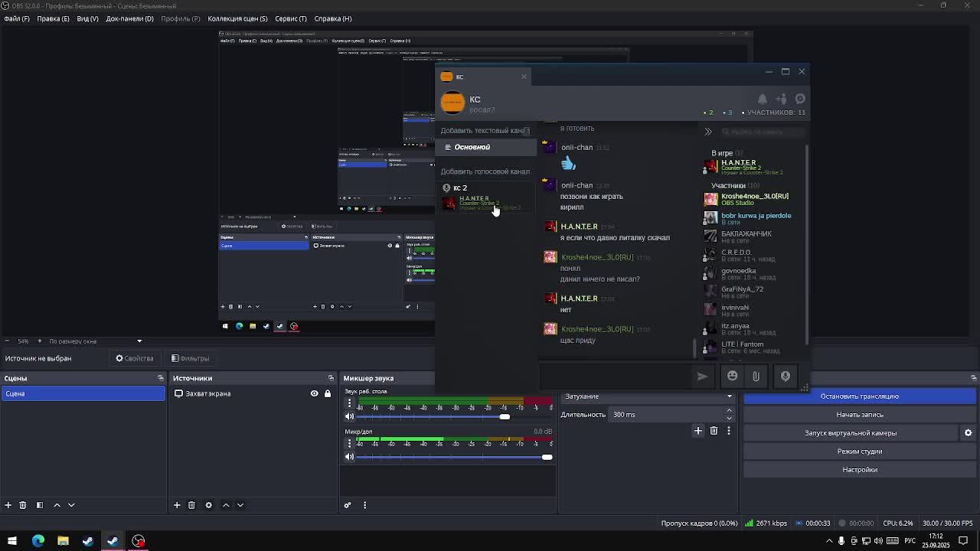Open options menu for Микр/доп track
The image size is (980, 551).
click(x=350, y=444)
